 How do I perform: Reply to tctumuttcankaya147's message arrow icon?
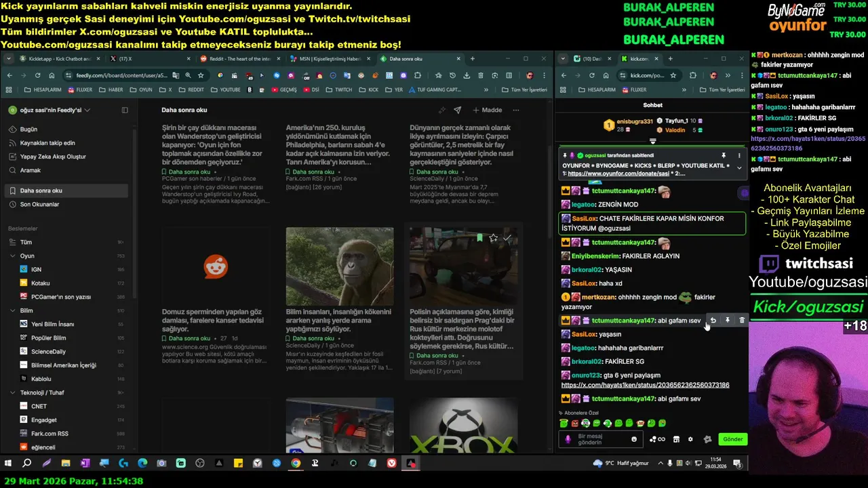pos(713,320)
